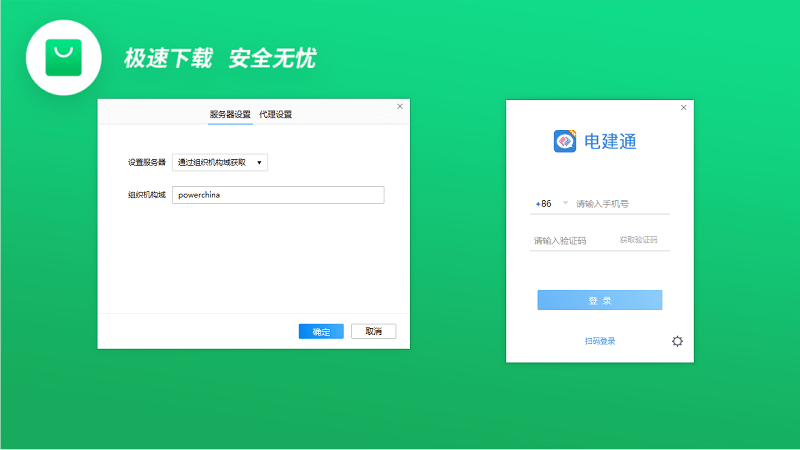Click the phone number input field
This screenshot has height=450, width=800.
(x=622, y=204)
